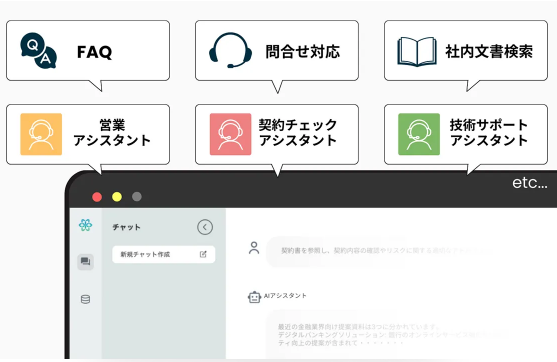Image resolution: width=557 pixels, height=362 pixels.
Task: Open the 技術サポートアシスタント card
Action: [x=466, y=134]
